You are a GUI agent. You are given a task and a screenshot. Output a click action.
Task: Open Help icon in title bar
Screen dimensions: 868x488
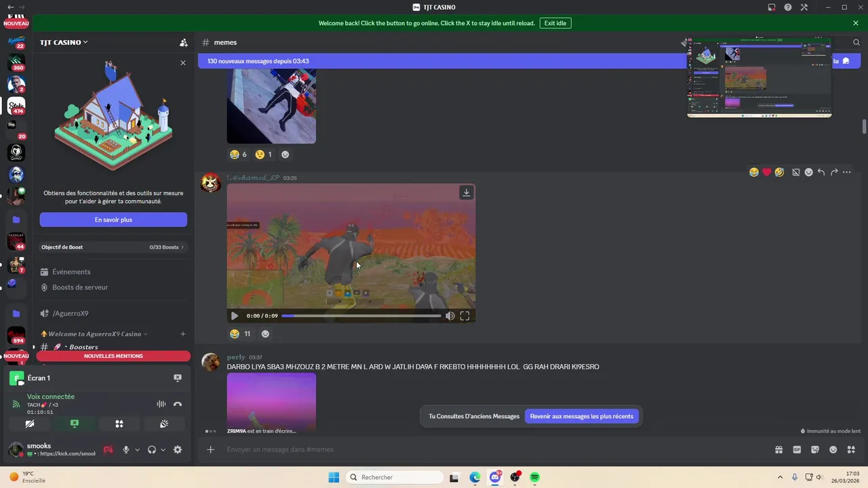click(788, 7)
